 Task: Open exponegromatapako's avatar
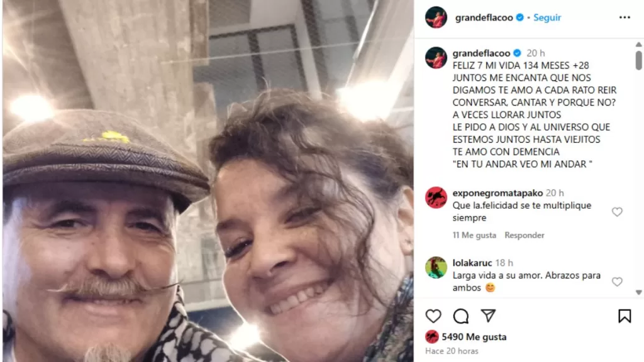(436, 197)
